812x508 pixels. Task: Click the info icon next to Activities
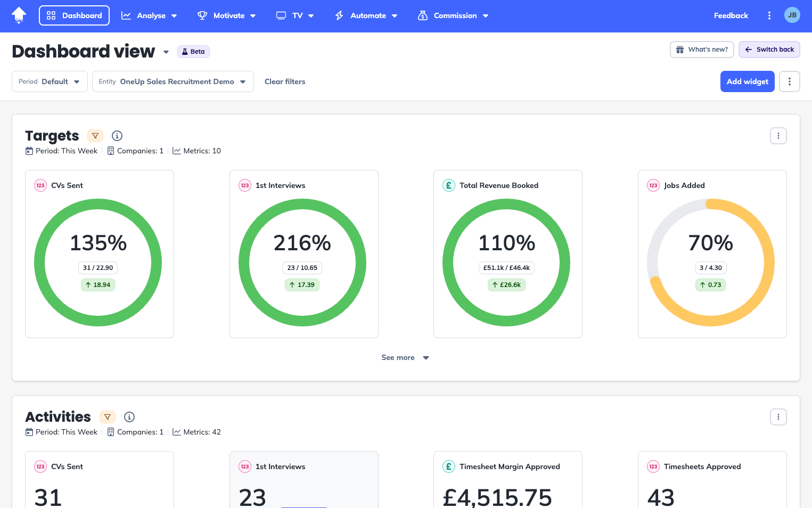click(x=129, y=417)
